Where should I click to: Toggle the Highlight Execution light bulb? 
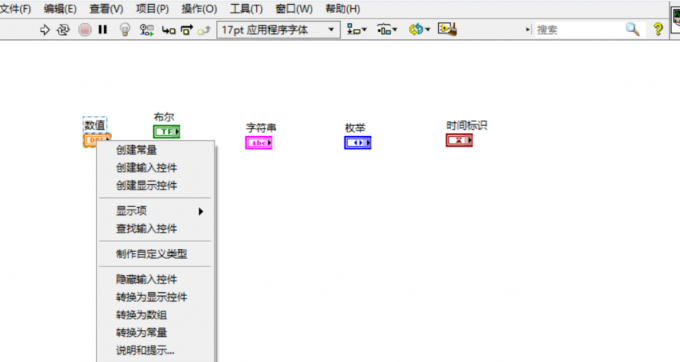click(x=125, y=29)
